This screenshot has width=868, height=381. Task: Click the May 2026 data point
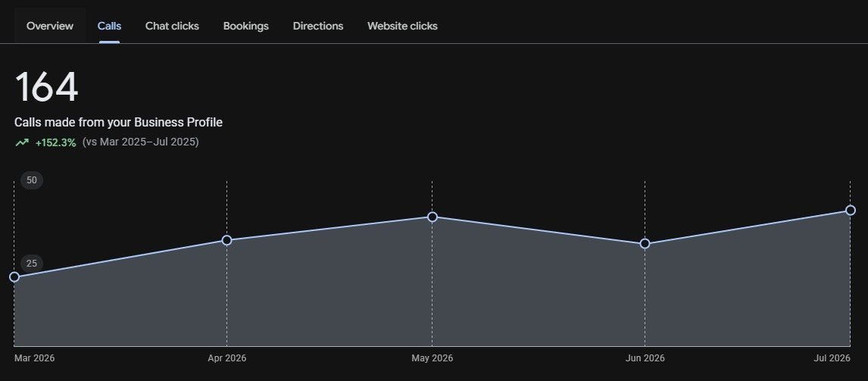tap(432, 217)
